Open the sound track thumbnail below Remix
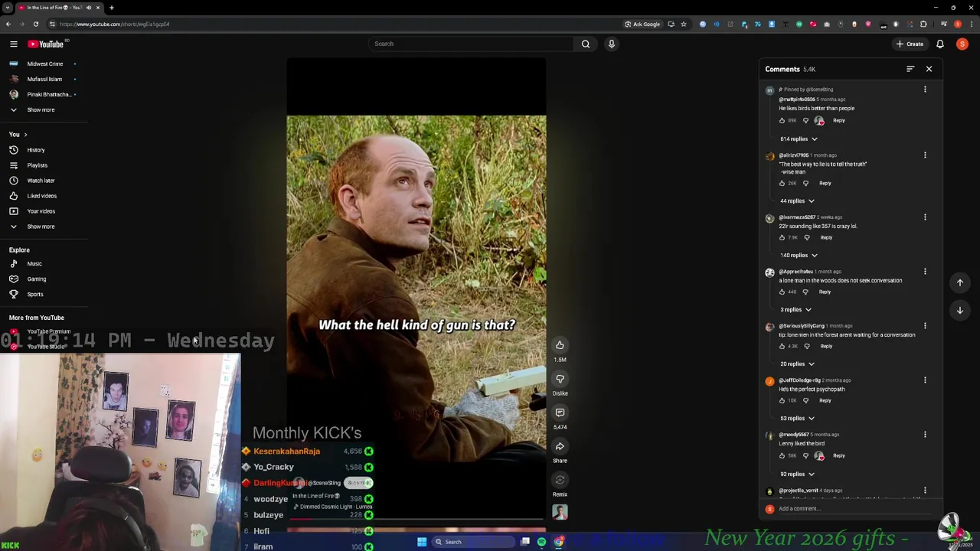Viewport: 980px width, 551px height. [x=560, y=512]
